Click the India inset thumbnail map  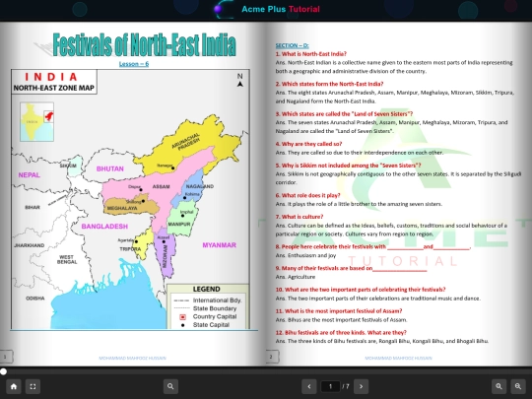point(37,122)
